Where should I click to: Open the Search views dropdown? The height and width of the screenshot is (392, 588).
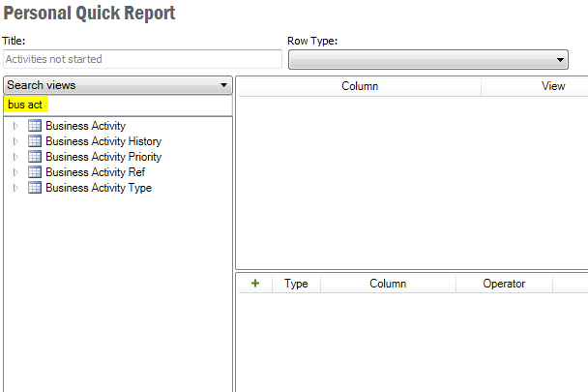(x=223, y=85)
